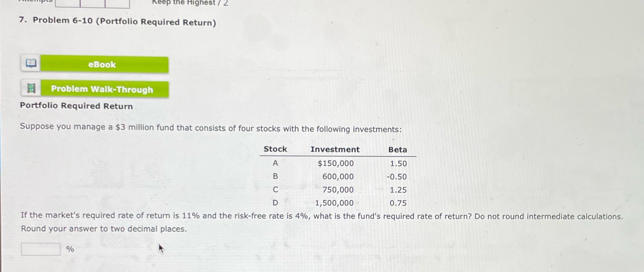The width and height of the screenshot is (644, 272).
Task: Select Stock B's beta value -0.50
Action: pyautogui.click(x=397, y=177)
